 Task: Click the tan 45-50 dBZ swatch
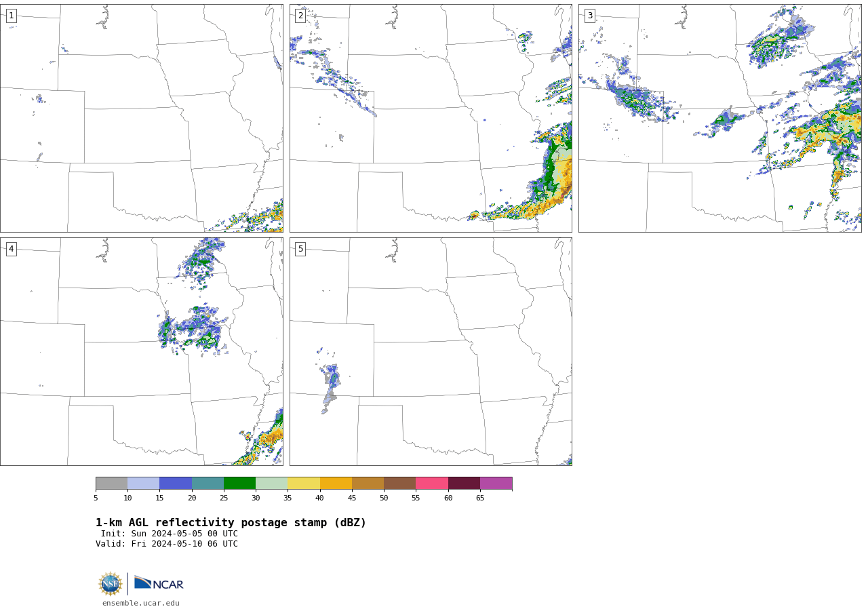pyautogui.click(x=368, y=483)
